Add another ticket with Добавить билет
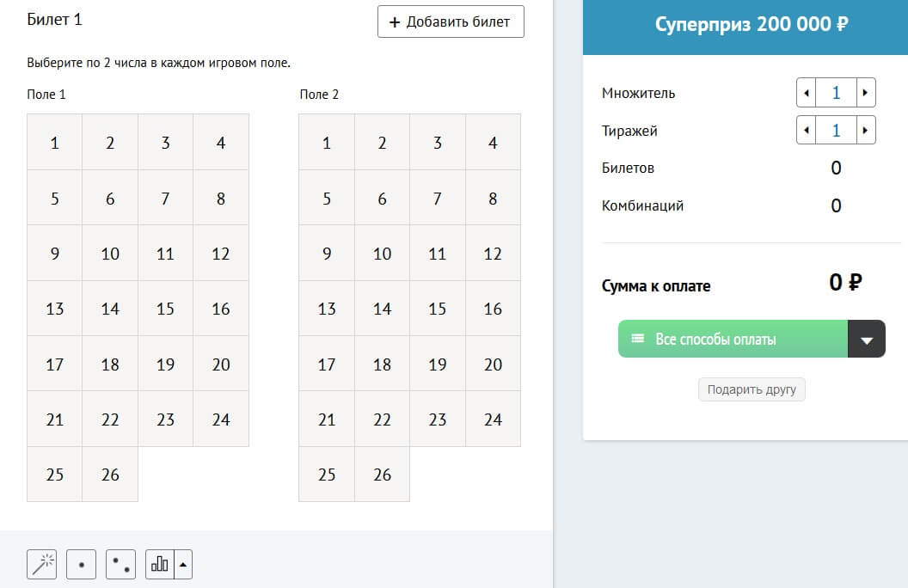Image resolution: width=908 pixels, height=588 pixels. point(451,22)
